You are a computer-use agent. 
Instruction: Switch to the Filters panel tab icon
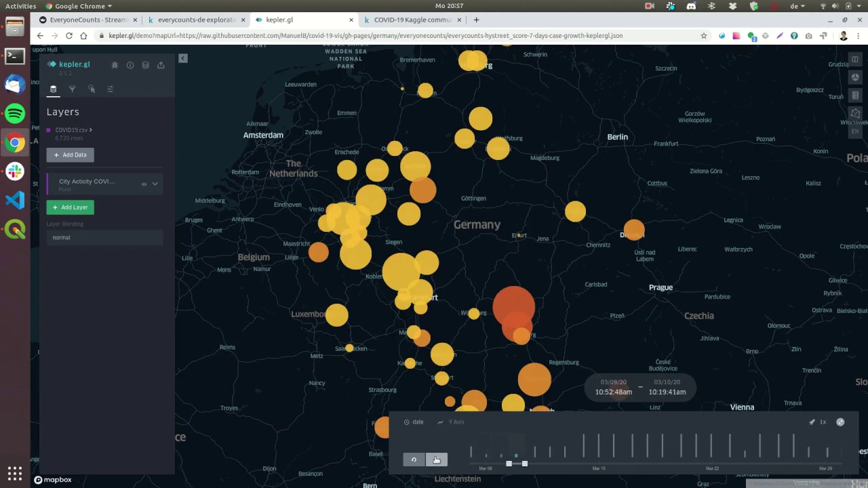pyautogui.click(x=72, y=89)
